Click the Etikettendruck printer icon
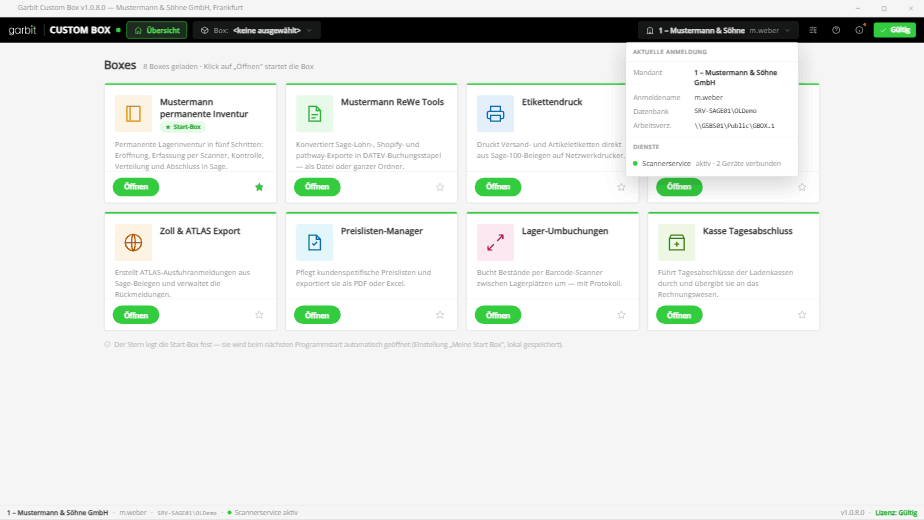The height and width of the screenshot is (520, 924). (x=495, y=114)
